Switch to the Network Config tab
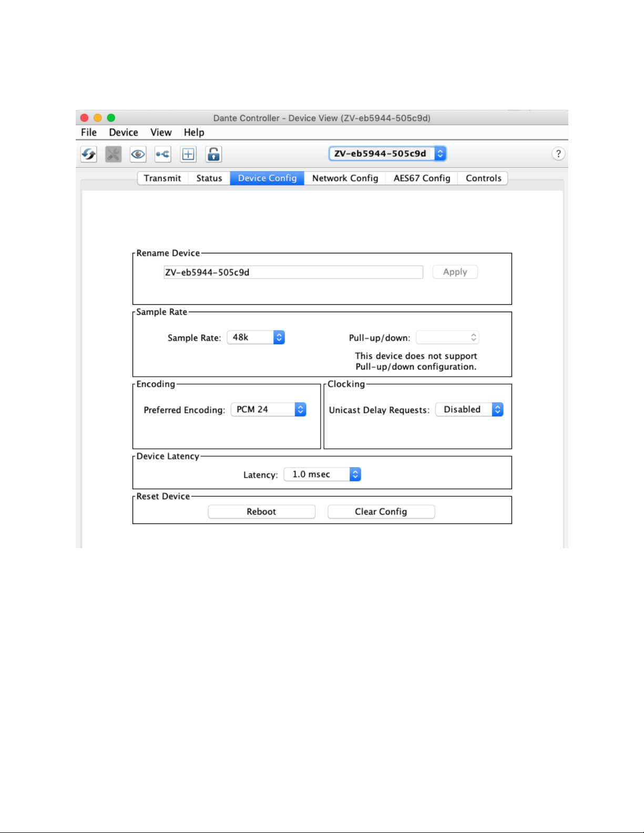Image resolution: width=644 pixels, height=833 pixels. pos(345,178)
